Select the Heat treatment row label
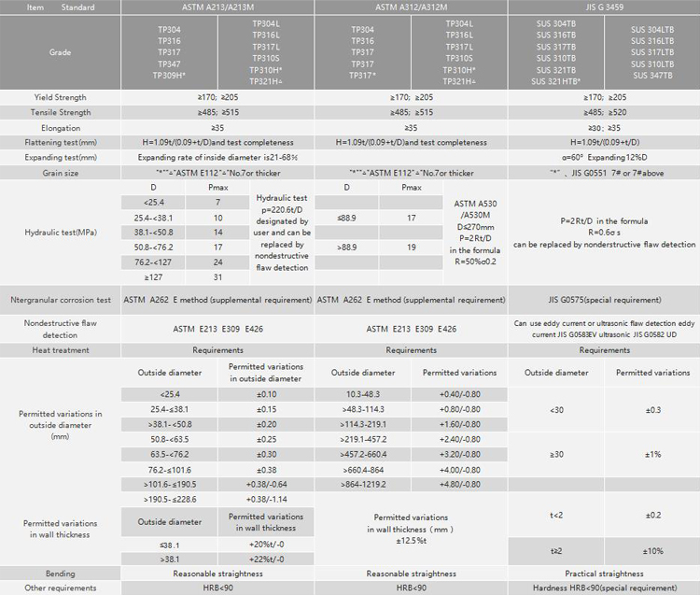 pyautogui.click(x=60, y=350)
